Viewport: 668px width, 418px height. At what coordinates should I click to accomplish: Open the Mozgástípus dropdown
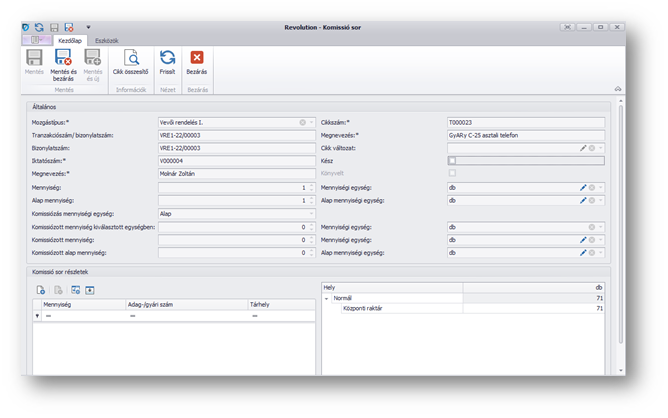tap(312, 123)
